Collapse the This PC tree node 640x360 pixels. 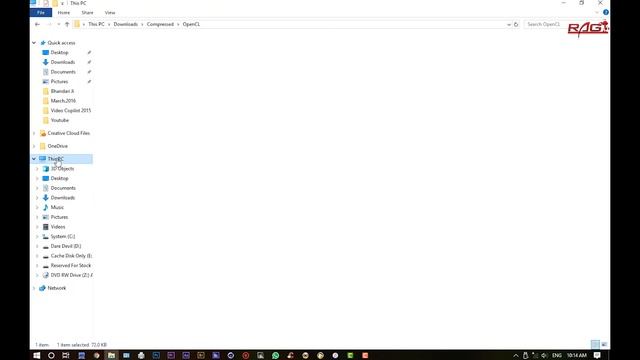(34, 159)
